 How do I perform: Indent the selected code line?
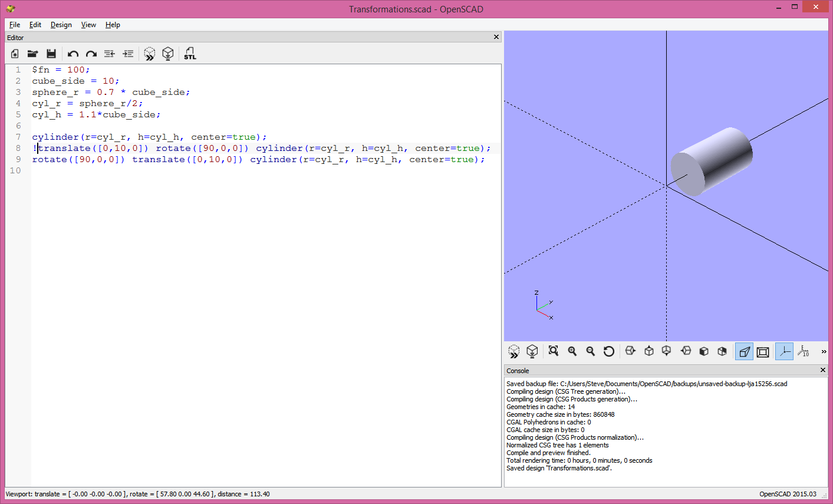[128, 54]
